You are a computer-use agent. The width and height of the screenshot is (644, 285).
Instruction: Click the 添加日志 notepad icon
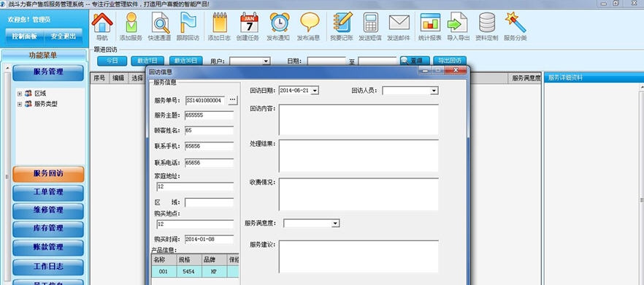(220, 22)
